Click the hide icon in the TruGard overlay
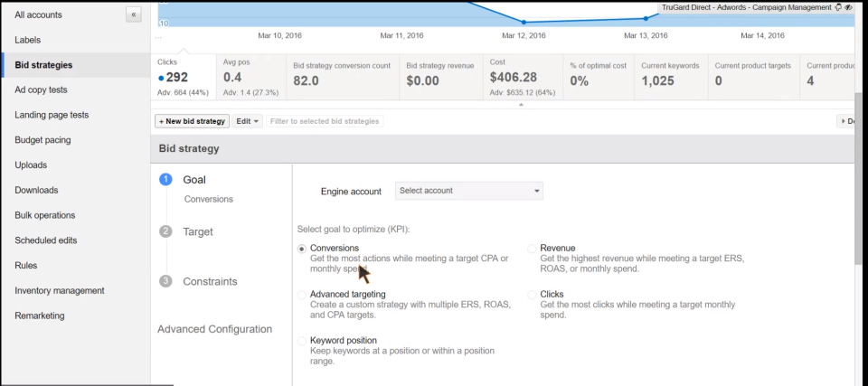The height and width of the screenshot is (386, 868). tap(848, 8)
